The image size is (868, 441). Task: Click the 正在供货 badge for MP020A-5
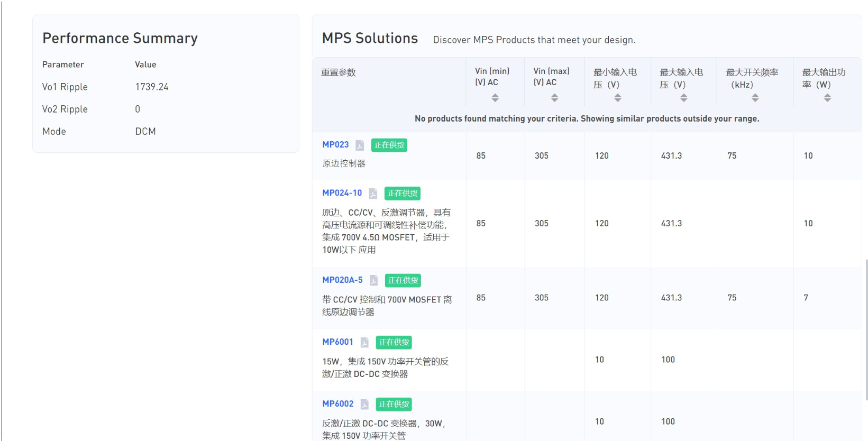[403, 280]
